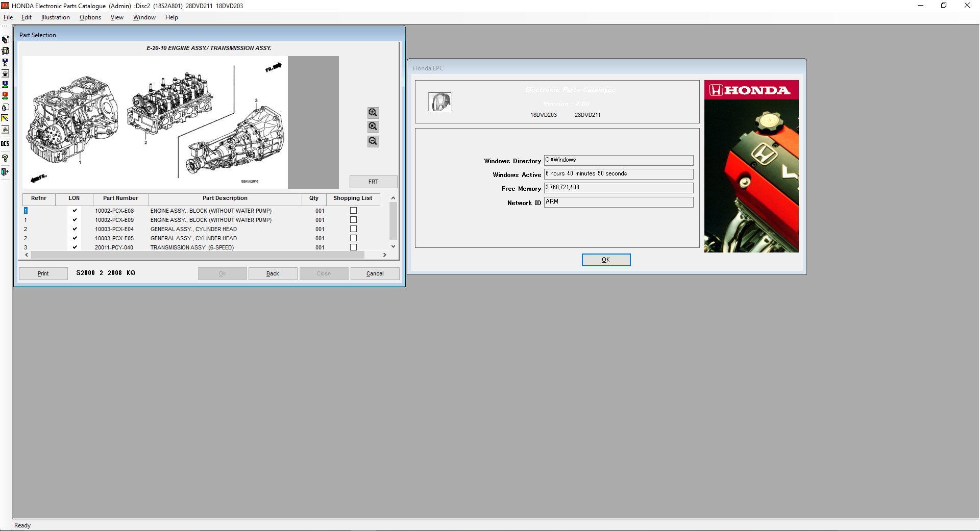
Task: Select part number 20011-PCY-040
Action: click(114, 247)
